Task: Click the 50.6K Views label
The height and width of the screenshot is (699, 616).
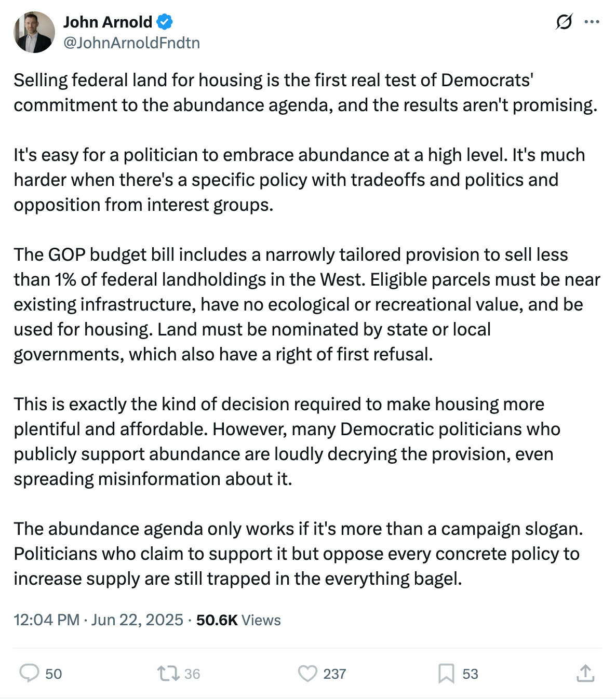Action: click(x=238, y=620)
